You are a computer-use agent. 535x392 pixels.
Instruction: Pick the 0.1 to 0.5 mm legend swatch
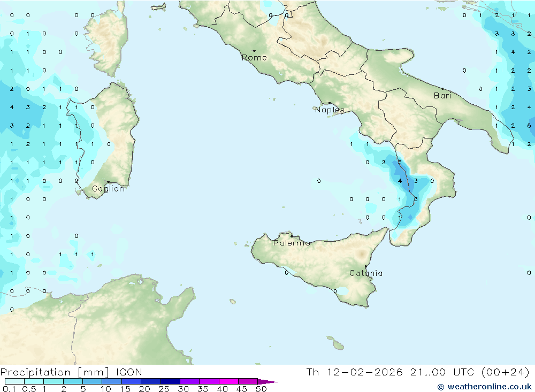(x=14, y=381)
